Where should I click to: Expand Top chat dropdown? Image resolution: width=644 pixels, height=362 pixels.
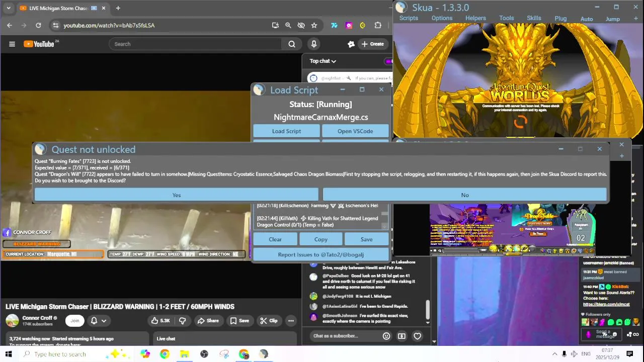tap(323, 61)
